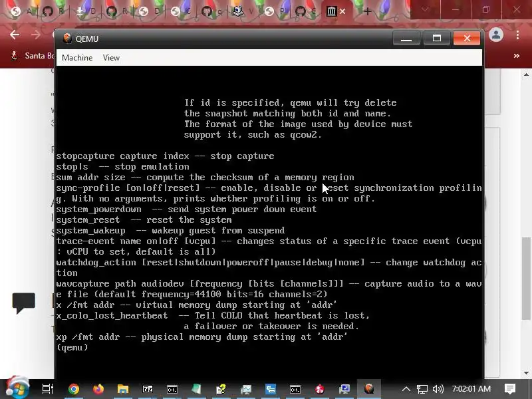532x399 pixels.
Task: Click the 'trace-event name' help line
Action: click(x=269, y=246)
